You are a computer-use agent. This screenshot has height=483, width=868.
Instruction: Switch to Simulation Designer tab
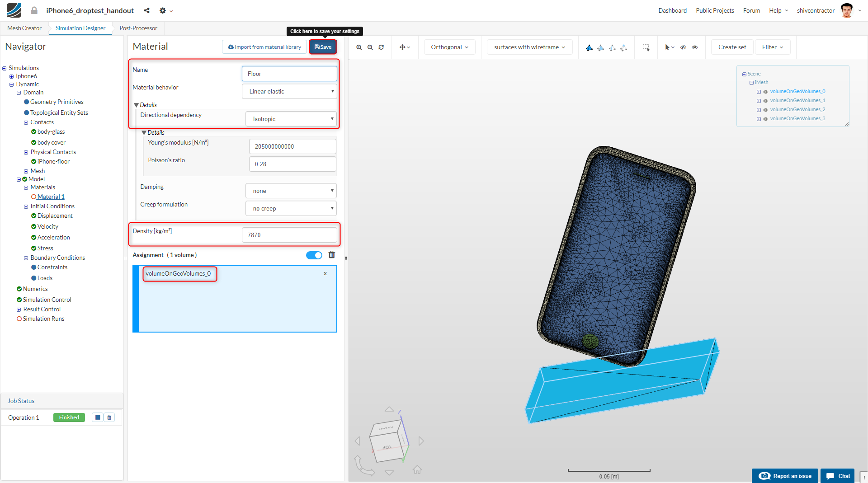point(80,28)
